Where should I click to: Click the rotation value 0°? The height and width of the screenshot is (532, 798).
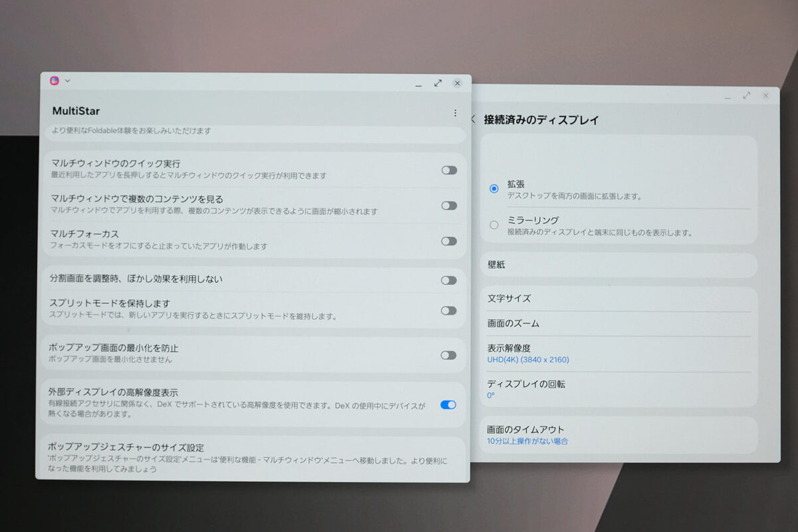click(491, 395)
